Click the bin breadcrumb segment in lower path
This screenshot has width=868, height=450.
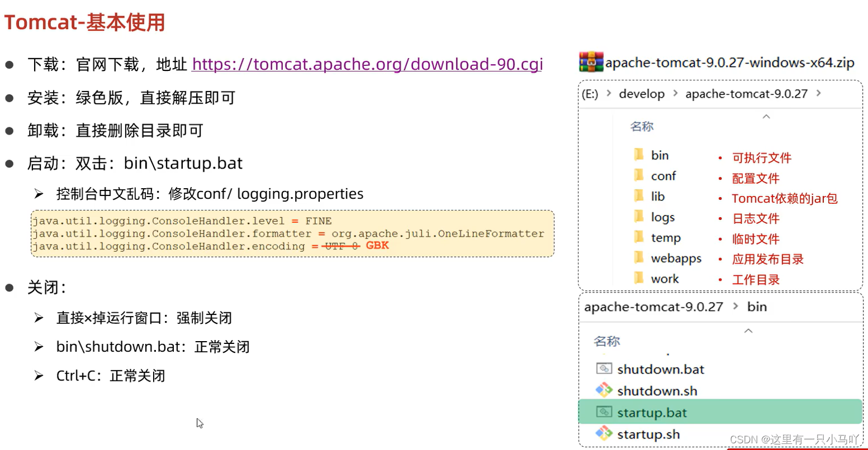[x=757, y=307]
